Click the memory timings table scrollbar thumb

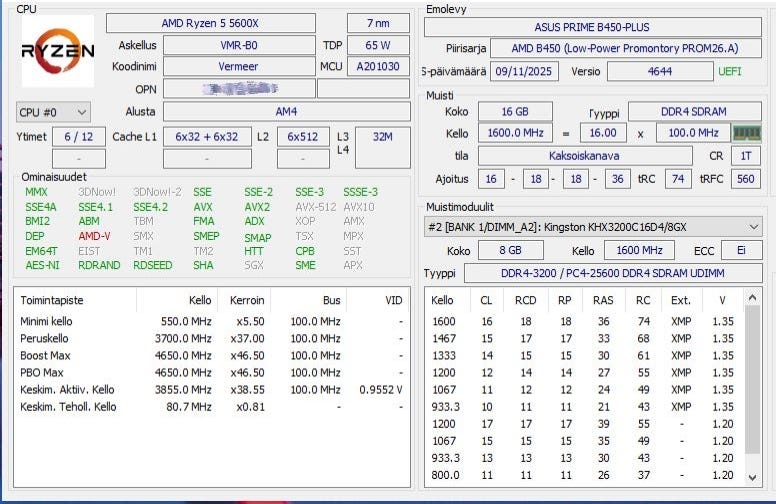pyautogui.click(x=753, y=380)
